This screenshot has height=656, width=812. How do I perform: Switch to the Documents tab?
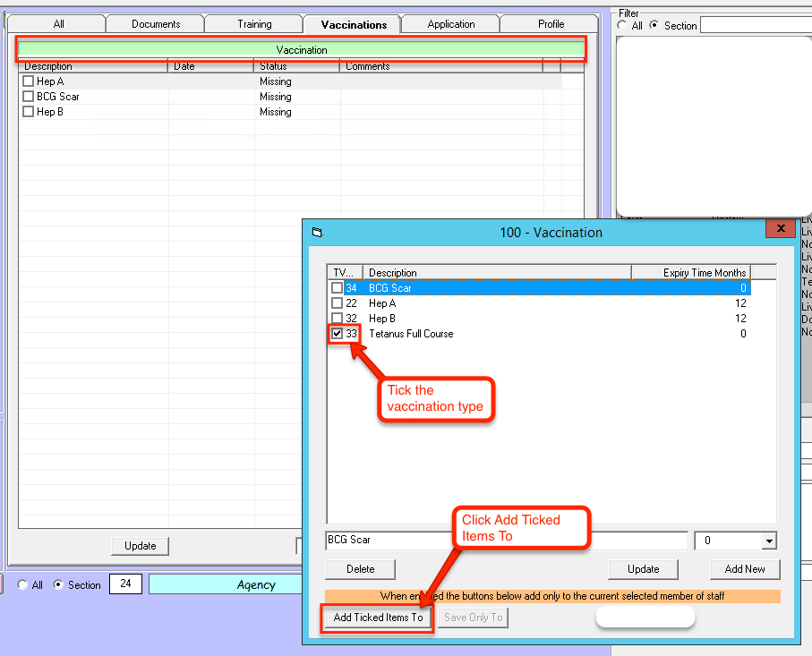click(156, 24)
